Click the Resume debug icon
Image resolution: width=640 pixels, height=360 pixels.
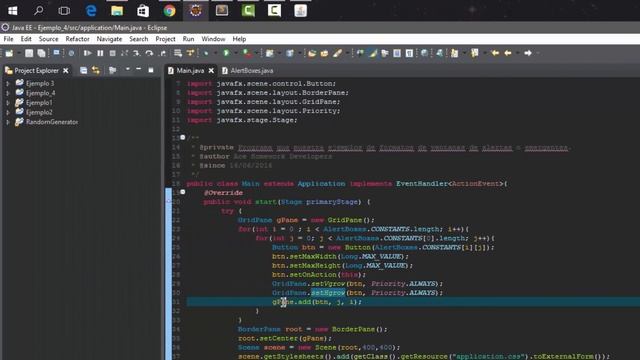[x=87, y=53]
